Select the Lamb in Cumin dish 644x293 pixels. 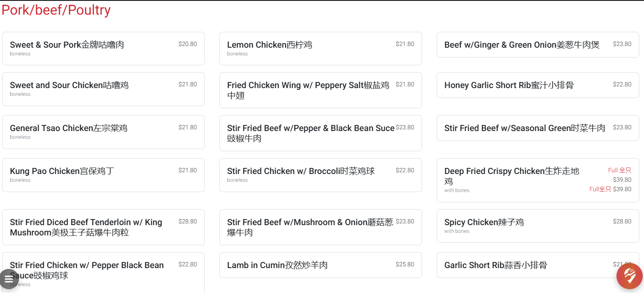[x=320, y=265]
